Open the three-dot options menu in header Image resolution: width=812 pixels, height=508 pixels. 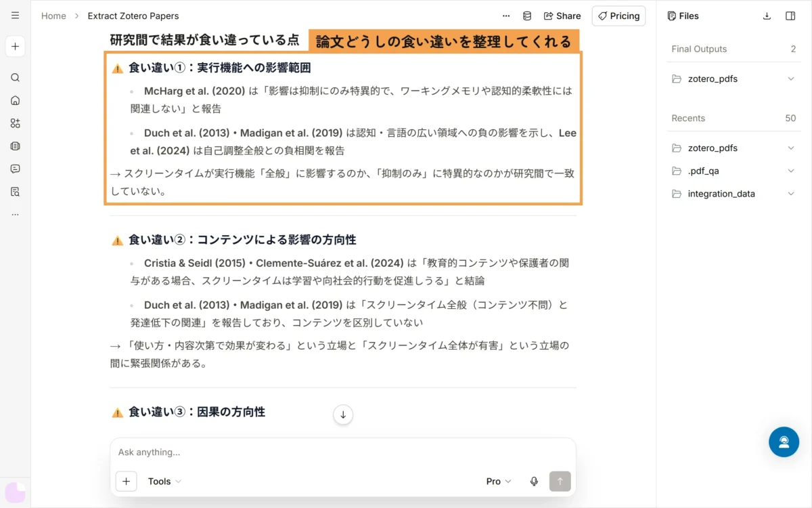coord(506,16)
